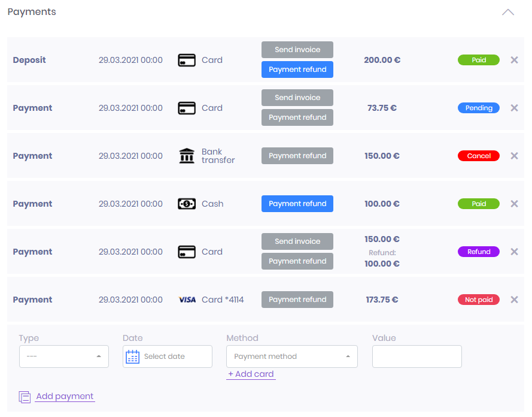
Task: Open the Type dropdown
Action: click(x=64, y=356)
